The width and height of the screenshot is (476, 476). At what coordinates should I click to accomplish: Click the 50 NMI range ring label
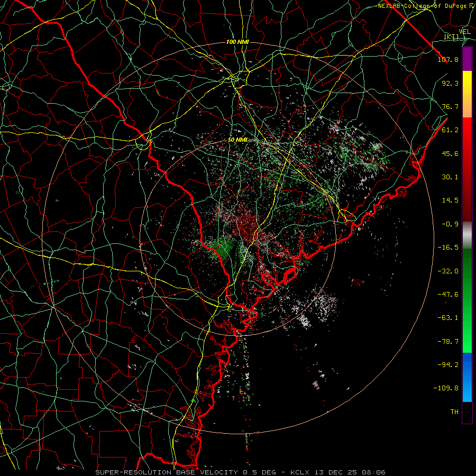pyautogui.click(x=237, y=140)
